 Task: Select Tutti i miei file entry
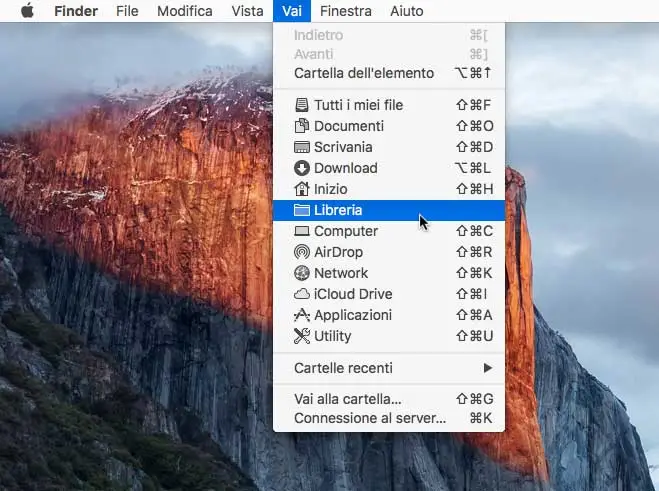(x=389, y=105)
